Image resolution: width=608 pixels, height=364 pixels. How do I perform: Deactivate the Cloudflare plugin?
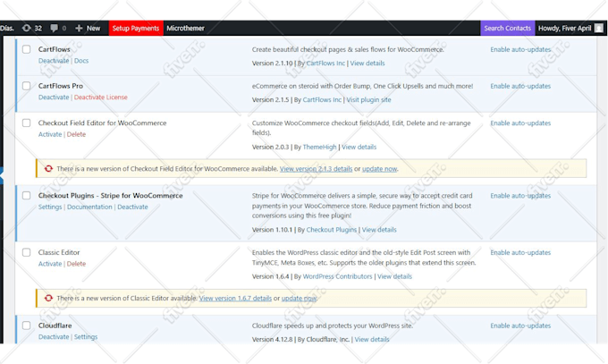click(x=54, y=337)
